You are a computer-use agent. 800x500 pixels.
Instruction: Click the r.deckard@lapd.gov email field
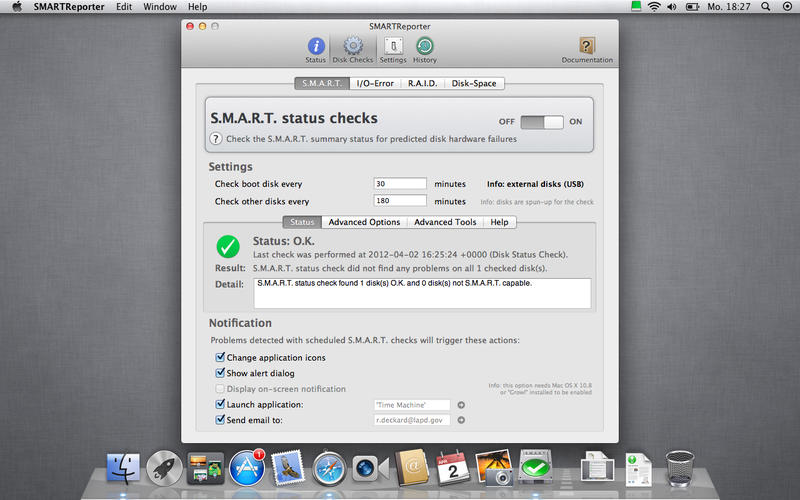click(412, 420)
